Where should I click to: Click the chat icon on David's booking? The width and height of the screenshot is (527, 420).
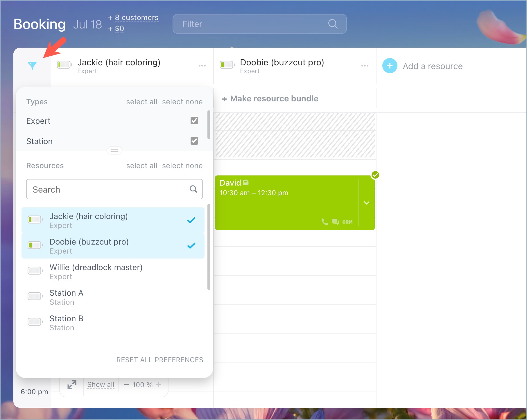coord(335,222)
